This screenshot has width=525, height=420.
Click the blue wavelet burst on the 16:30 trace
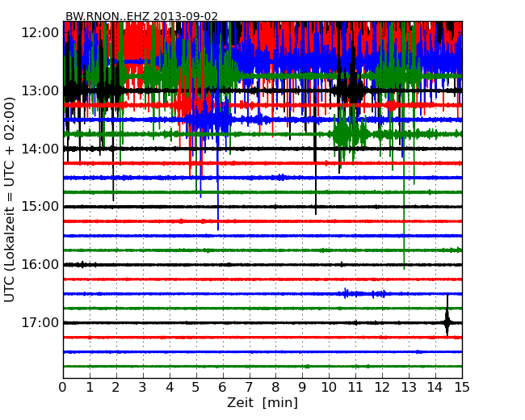pyautogui.click(x=363, y=294)
